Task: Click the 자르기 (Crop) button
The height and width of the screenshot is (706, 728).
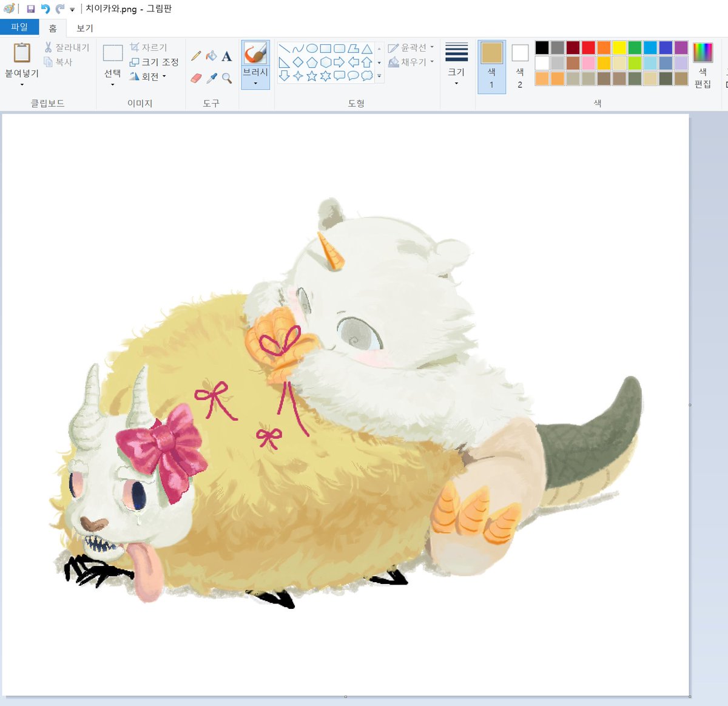Action: (149, 47)
